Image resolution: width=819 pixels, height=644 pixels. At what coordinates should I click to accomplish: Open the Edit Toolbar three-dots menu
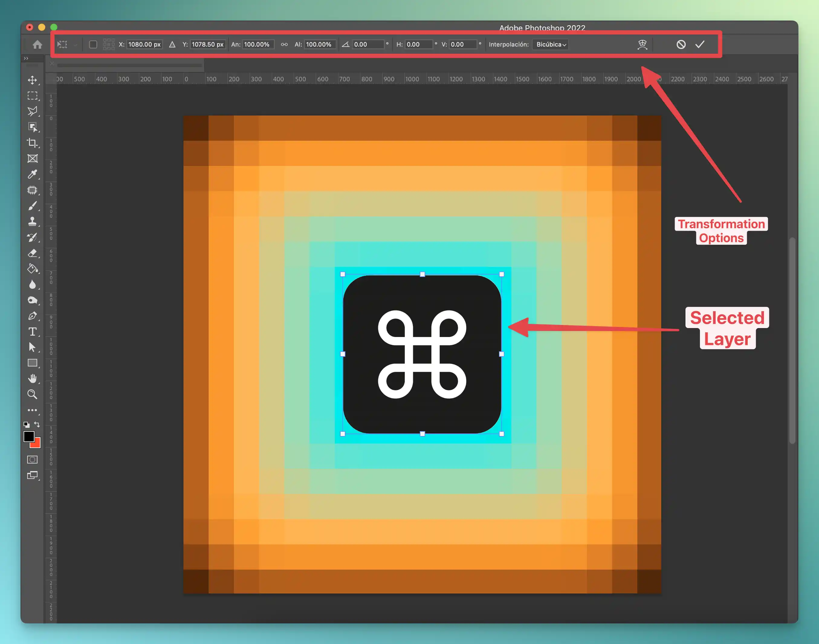tap(32, 410)
